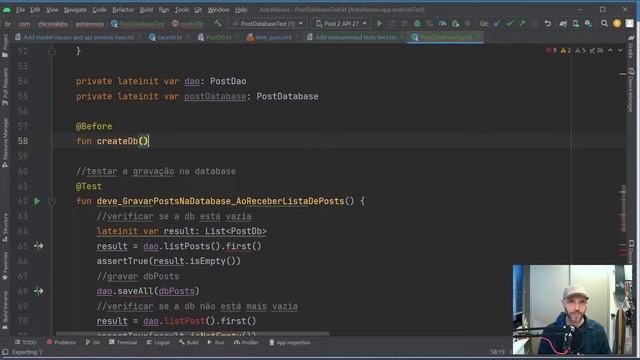The image size is (640, 360).
Task: Open the Git bottom tool window button
Action: (x=93, y=342)
